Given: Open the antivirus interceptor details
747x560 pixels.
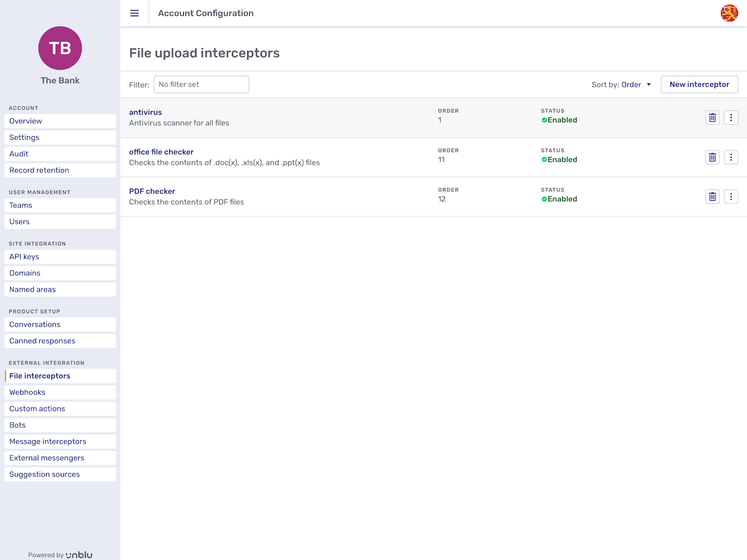Looking at the screenshot, I should tap(145, 112).
